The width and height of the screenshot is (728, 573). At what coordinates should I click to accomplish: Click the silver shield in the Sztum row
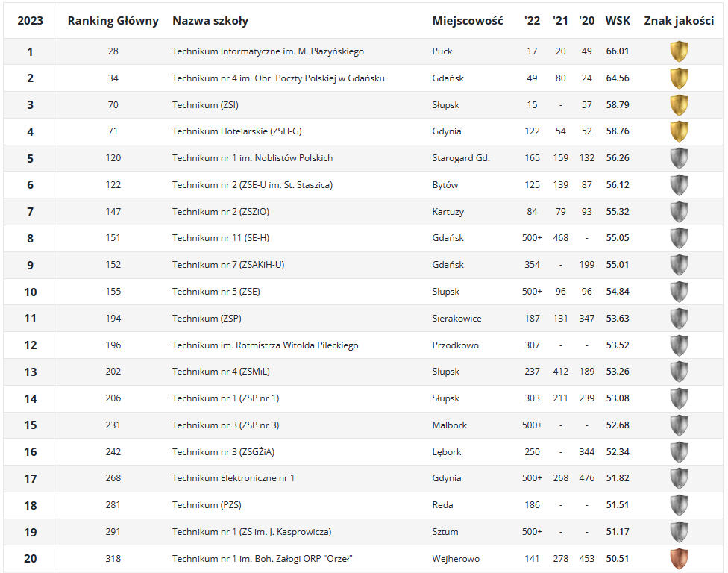pos(679,532)
